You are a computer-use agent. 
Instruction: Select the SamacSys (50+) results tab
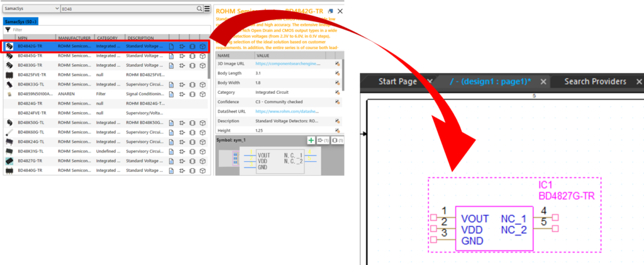tap(21, 21)
